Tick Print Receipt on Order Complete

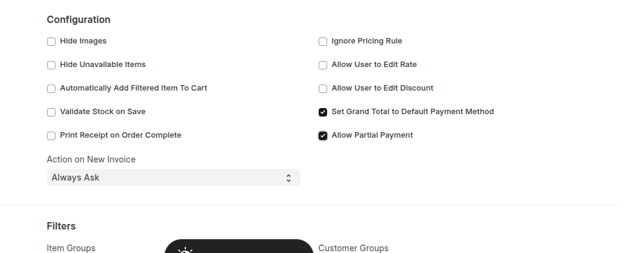coord(51,136)
